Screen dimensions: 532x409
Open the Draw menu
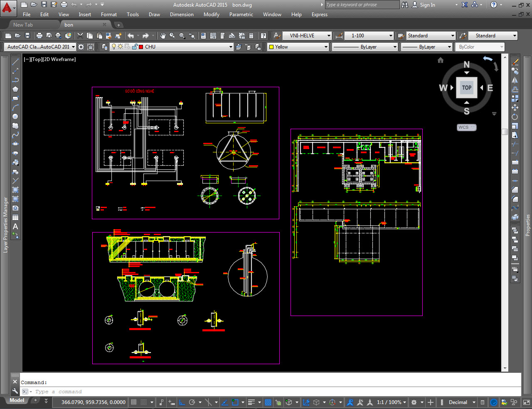click(x=154, y=15)
